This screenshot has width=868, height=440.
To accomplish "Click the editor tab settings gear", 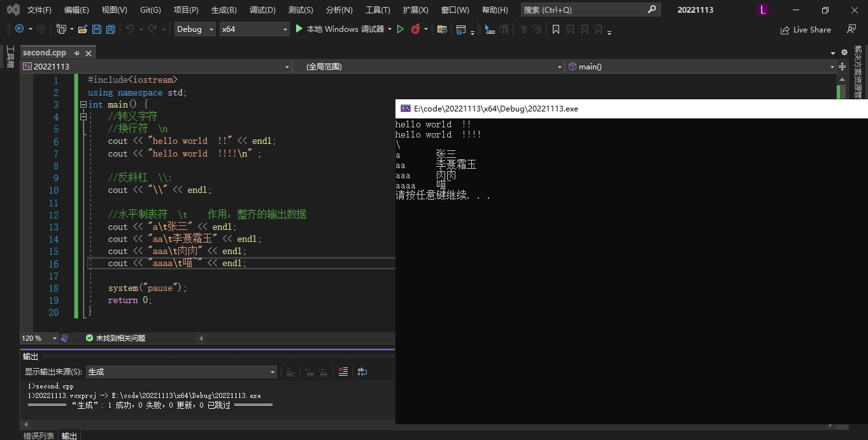I will click(844, 52).
